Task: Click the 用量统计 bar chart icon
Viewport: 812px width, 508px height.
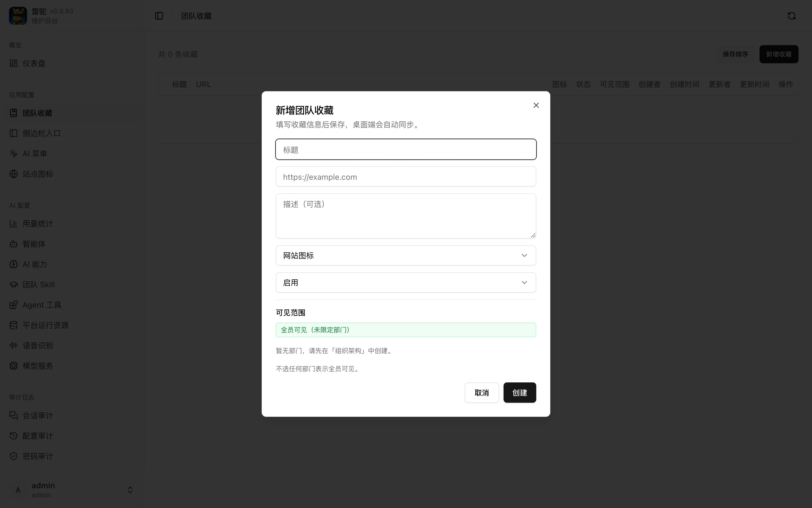Action: point(14,224)
